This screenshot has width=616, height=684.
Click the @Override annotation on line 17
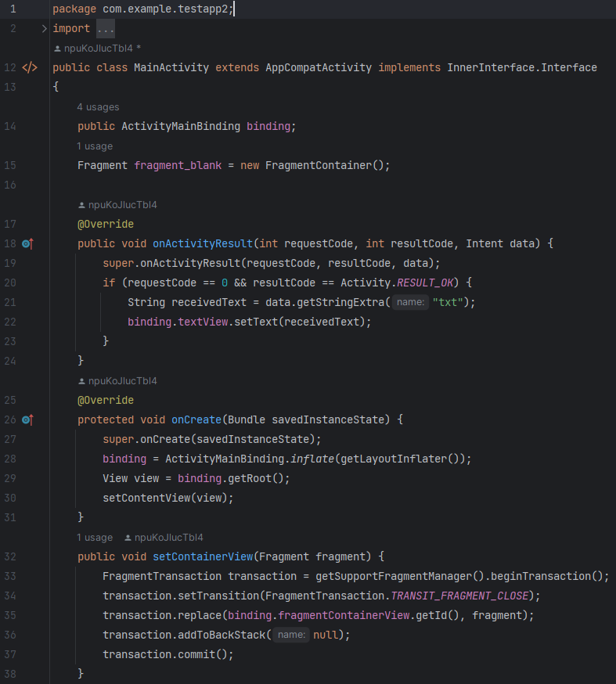coord(106,225)
